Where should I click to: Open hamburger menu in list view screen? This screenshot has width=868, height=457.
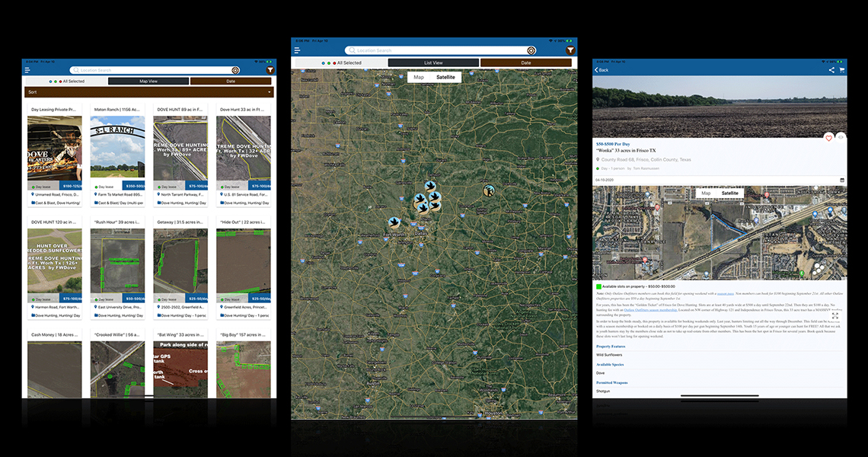pyautogui.click(x=27, y=70)
